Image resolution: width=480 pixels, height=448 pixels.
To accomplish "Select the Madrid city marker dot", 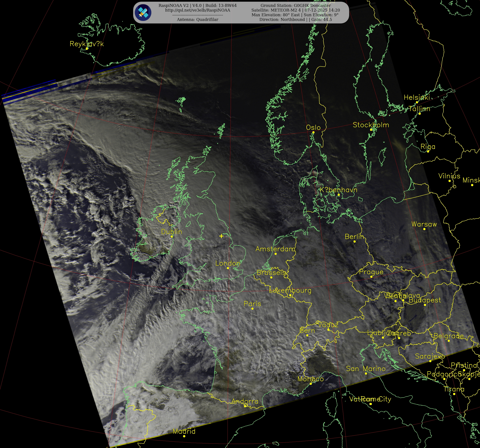I will [184, 436].
